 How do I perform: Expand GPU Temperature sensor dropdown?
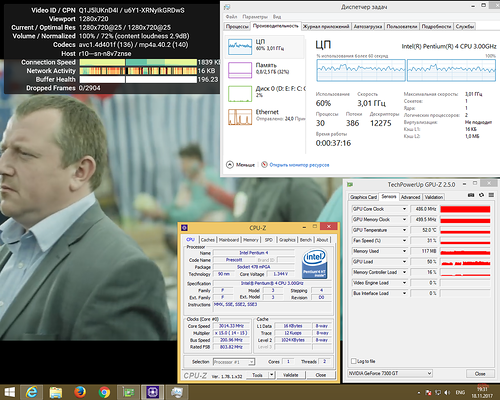click(404, 230)
